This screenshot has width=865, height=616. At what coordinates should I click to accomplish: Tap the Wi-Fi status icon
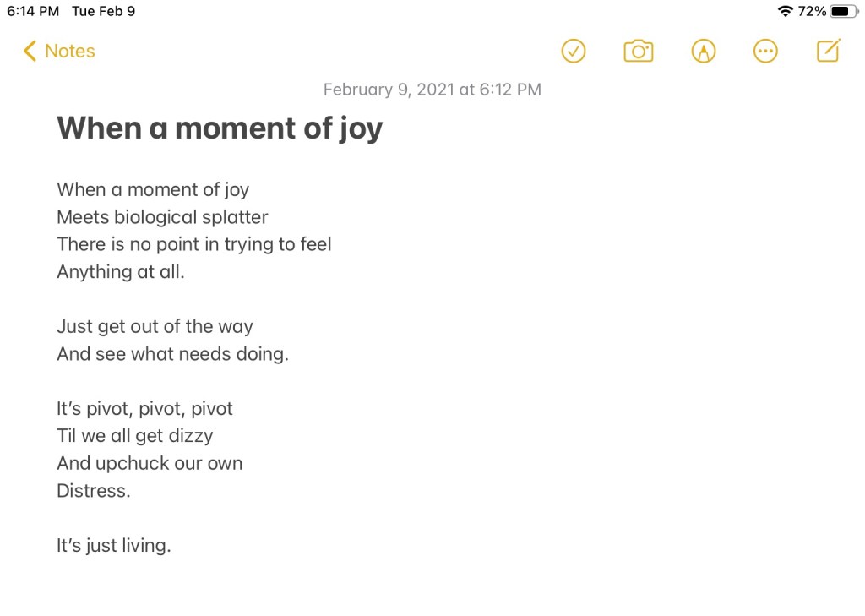786,11
